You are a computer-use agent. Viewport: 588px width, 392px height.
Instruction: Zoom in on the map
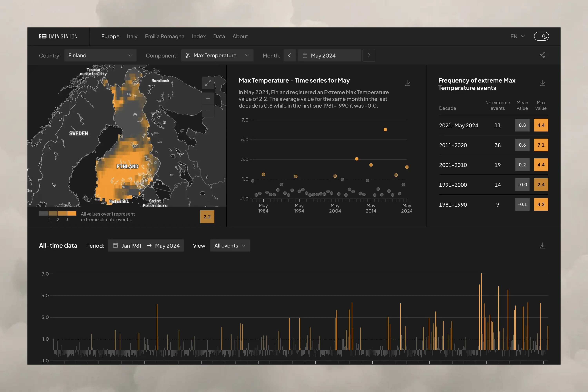point(208,99)
